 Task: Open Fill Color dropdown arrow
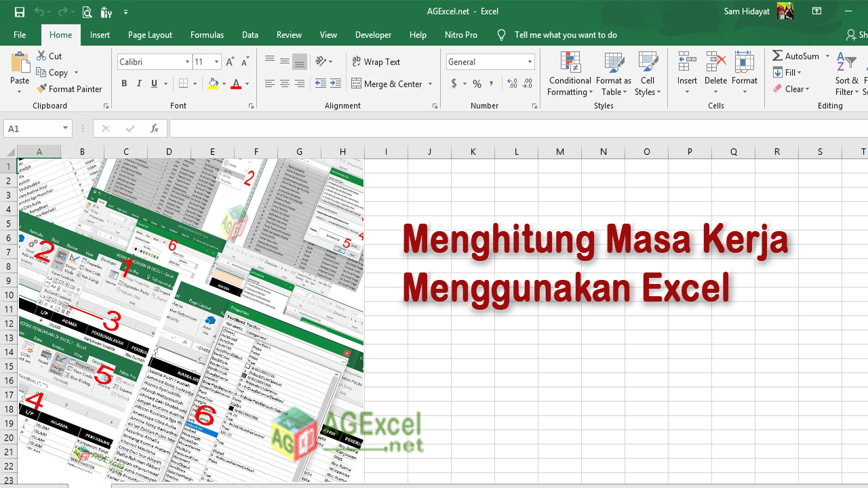click(x=224, y=84)
